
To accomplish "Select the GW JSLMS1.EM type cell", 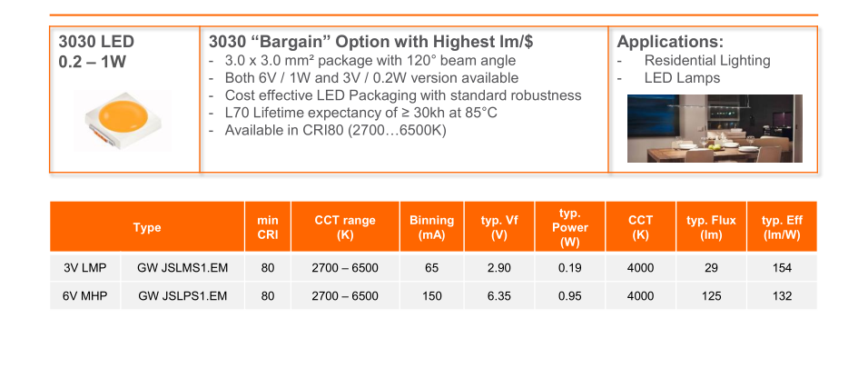I will tap(182, 268).
